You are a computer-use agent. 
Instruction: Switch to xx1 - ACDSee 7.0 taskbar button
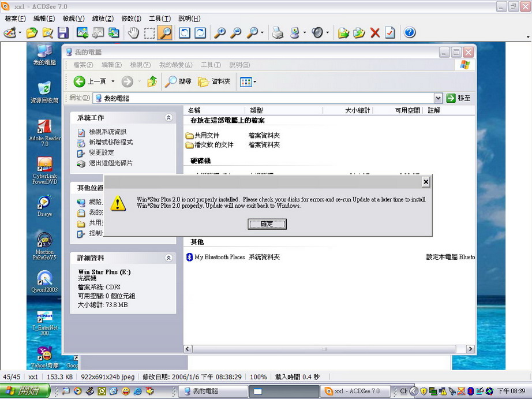(x=356, y=391)
